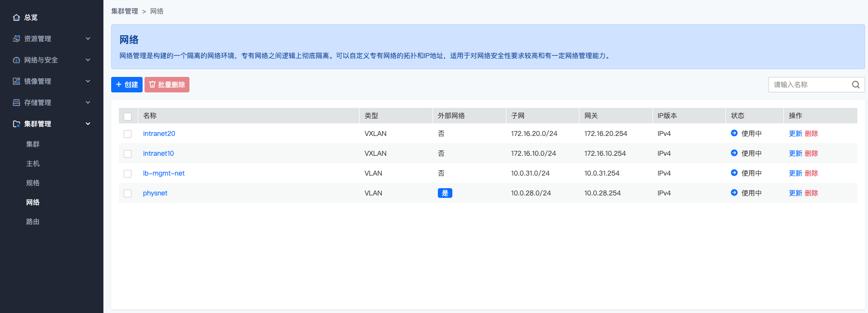Click the 镜像管理 sidebar icon
This screenshot has height=313, width=868.
[x=16, y=81]
